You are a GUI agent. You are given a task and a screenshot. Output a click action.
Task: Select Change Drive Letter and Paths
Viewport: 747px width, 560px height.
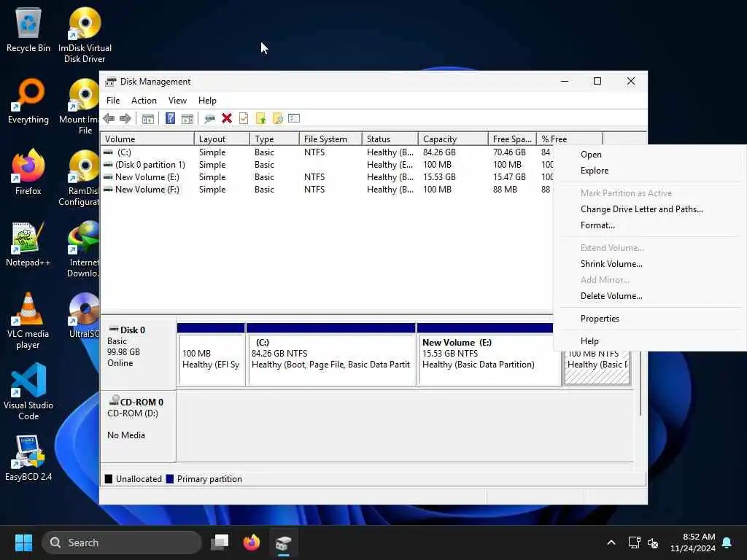click(650, 209)
